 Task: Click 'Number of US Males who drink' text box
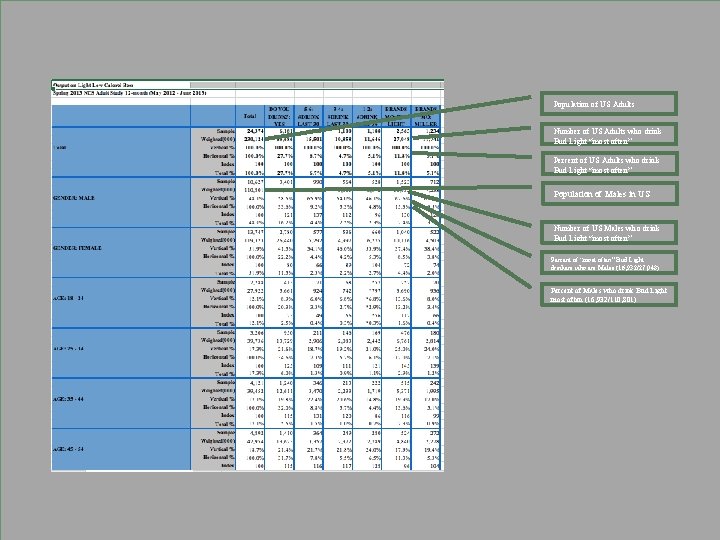click(x=608, y=232)
